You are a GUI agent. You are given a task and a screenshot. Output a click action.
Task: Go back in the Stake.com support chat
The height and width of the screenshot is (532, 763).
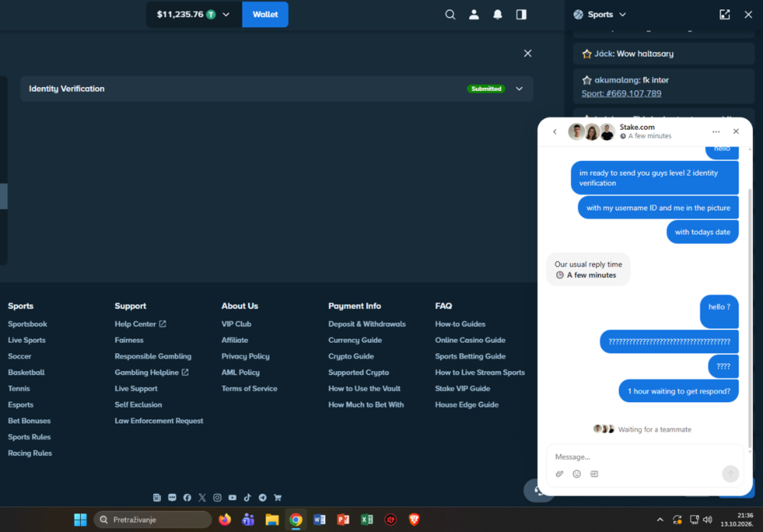pyautogui.click(x=555, y=131)
